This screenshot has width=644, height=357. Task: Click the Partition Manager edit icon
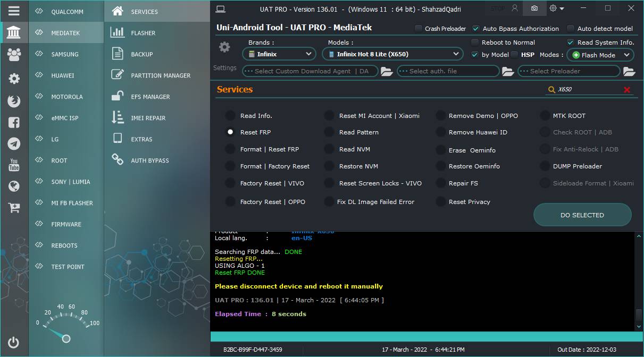[x=118, y=75]
